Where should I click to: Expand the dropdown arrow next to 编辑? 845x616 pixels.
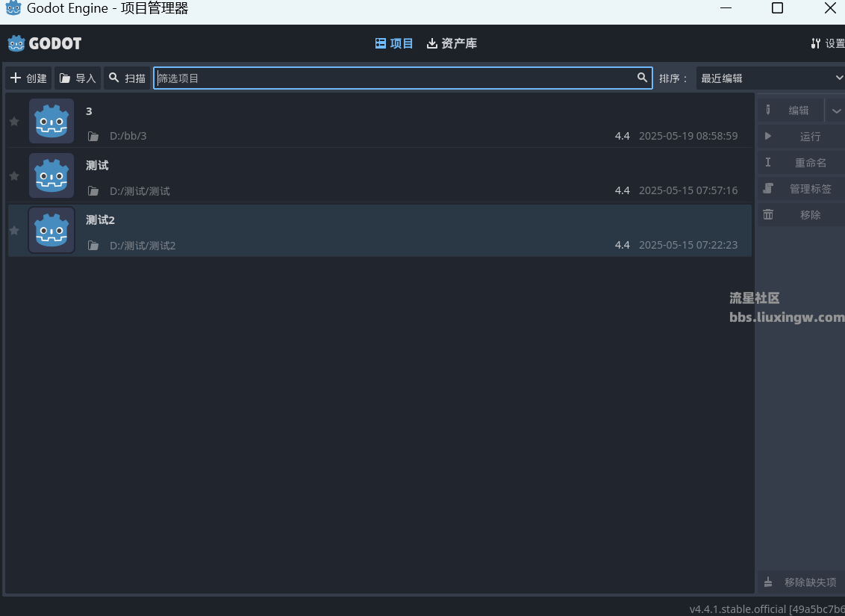pyautogui.click(x=836, y=111)
